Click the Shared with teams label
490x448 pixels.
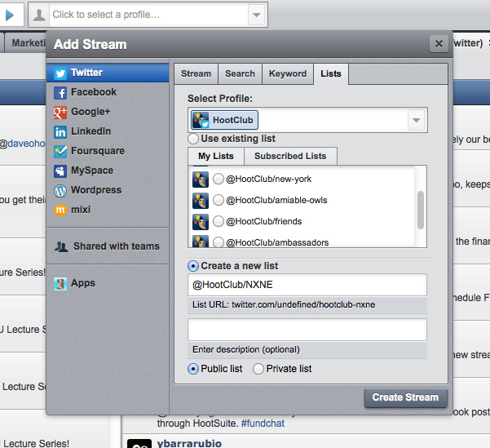[x=117, y=246]
